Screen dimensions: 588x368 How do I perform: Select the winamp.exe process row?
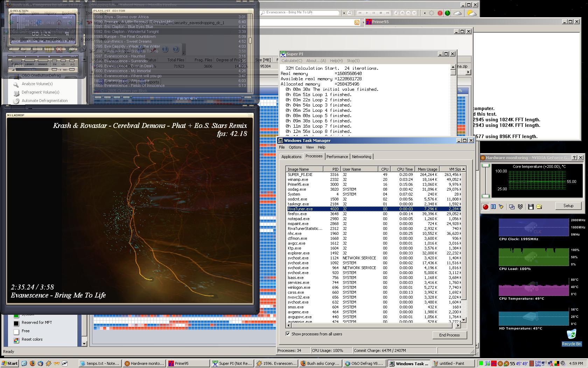pos(374,179)
